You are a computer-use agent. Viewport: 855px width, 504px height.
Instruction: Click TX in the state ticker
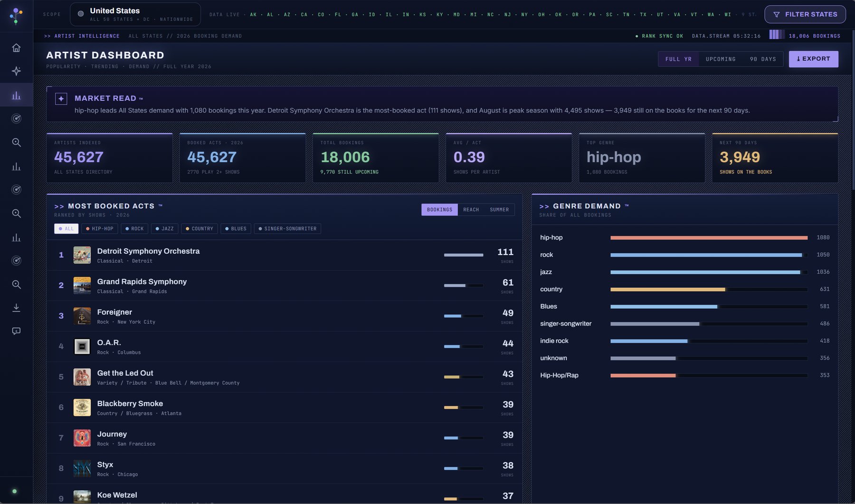pos(643,15)
